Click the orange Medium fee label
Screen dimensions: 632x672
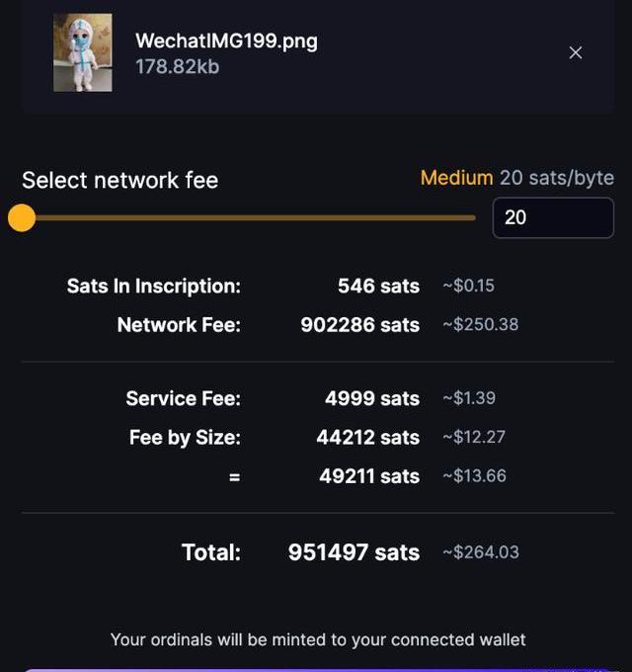456,178
